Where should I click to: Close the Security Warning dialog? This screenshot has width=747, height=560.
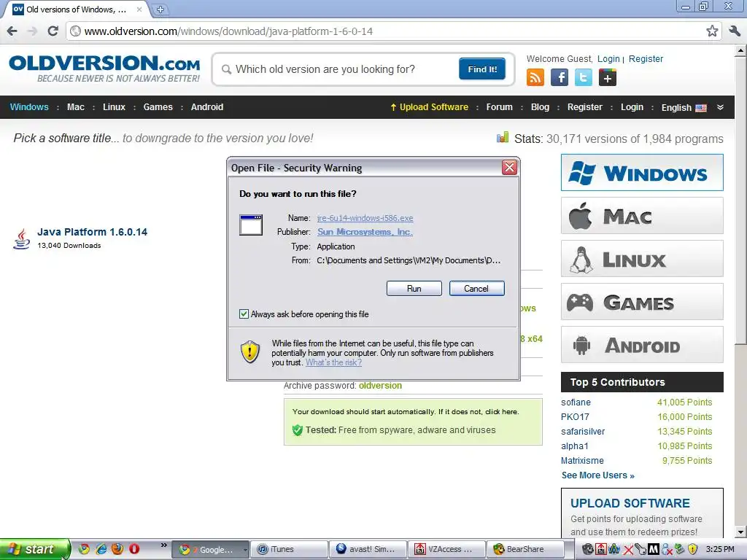click(x=509, y=167)
